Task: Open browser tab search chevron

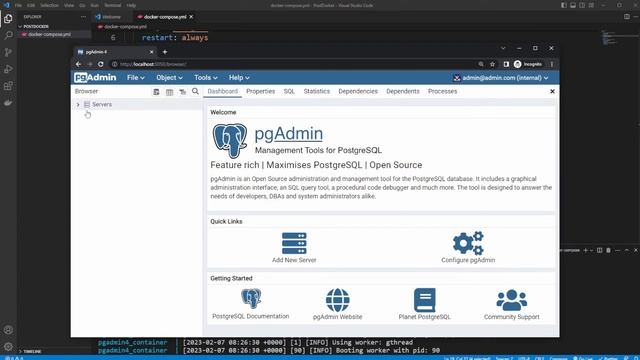Action: pyautogui.click(x=503, y=48)
